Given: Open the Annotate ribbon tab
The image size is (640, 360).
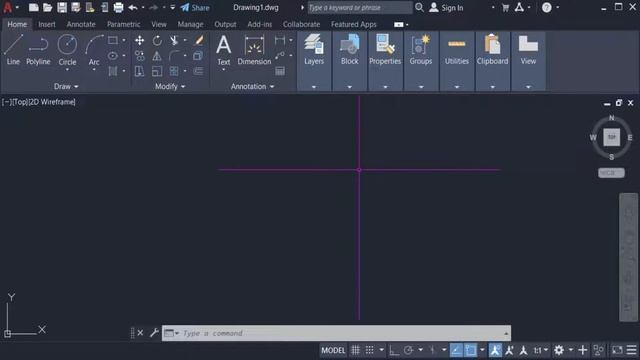Looking at the screenshot, I should click(81, 24).
